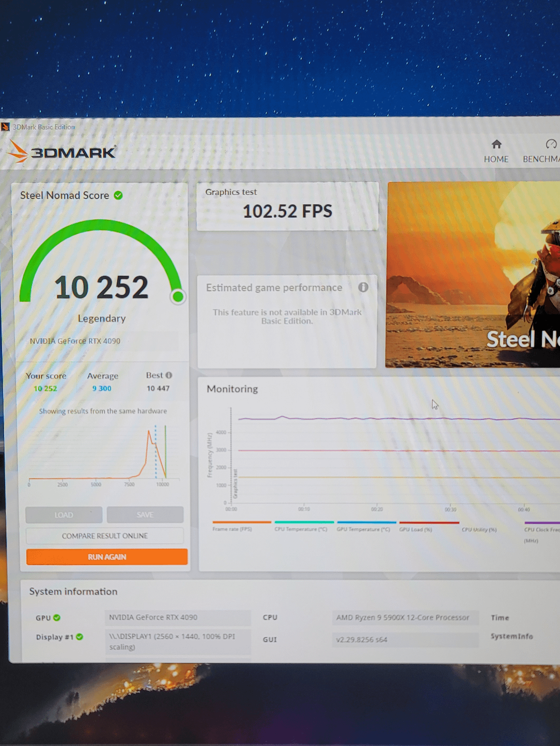Toggle CPU Utility (%) legend

tap(480, 530)
